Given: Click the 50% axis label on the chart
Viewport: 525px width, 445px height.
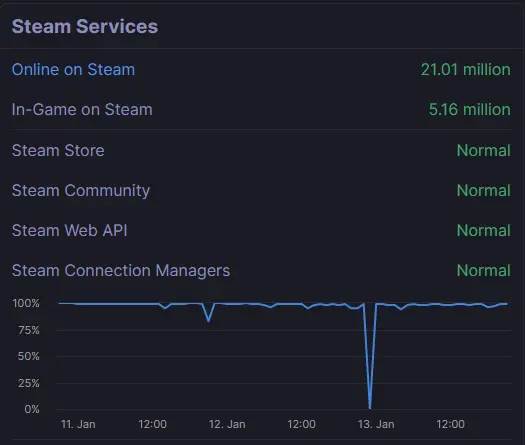Looking at the screenshot, I should [x=28, y=356].
